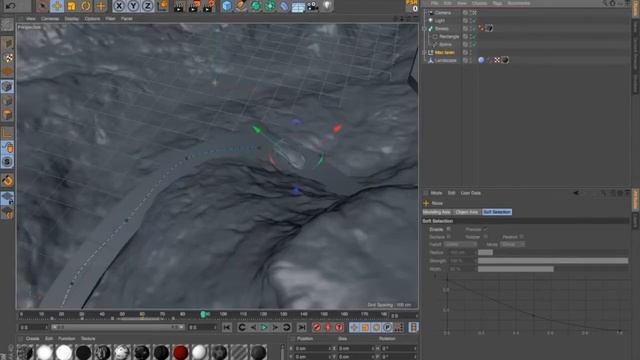The image size is (640, 360).
Task: Click the Render to Picture Viewer icon
Action: (194, 6)
